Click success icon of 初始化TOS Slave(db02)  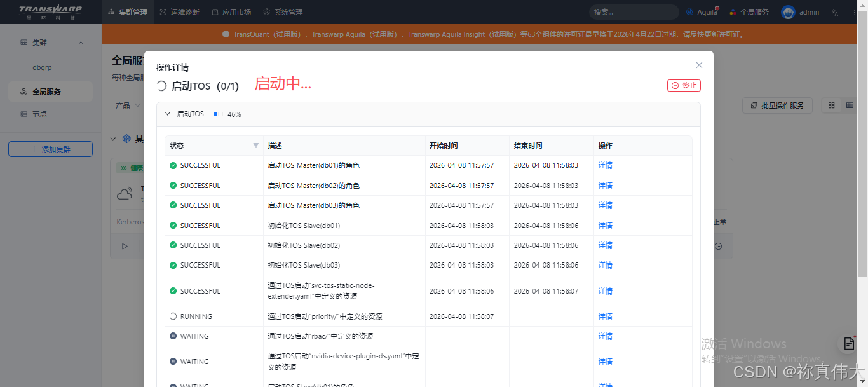173,245
